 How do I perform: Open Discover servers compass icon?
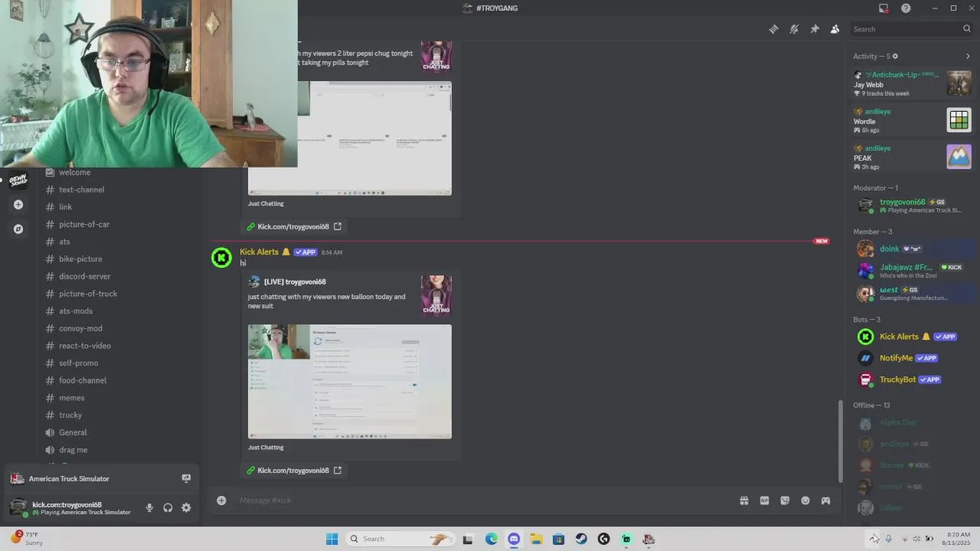[18, 229]
